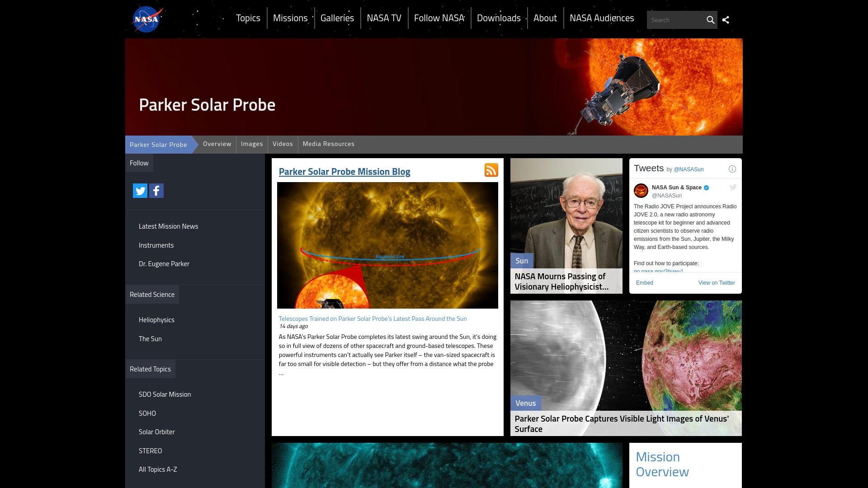Open Dr. Eugene Parker link
The image size is (868, 488).
point(164,264)
